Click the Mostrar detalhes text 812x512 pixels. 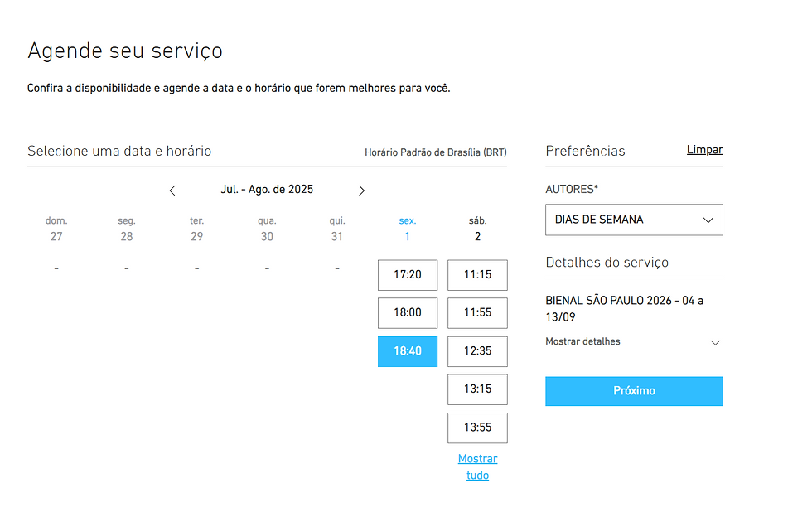pyautogui.click(x=582, y=341)
